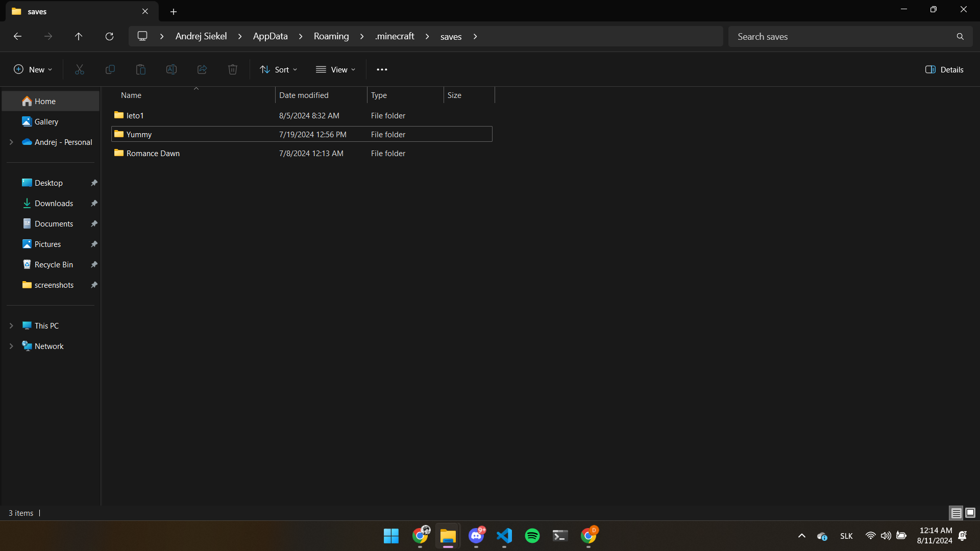
Task: Refresh the saves folder view
Action: pos(109,36)
